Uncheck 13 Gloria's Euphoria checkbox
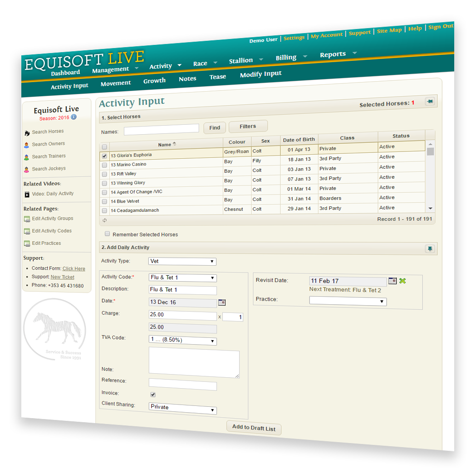 (104, 156)
